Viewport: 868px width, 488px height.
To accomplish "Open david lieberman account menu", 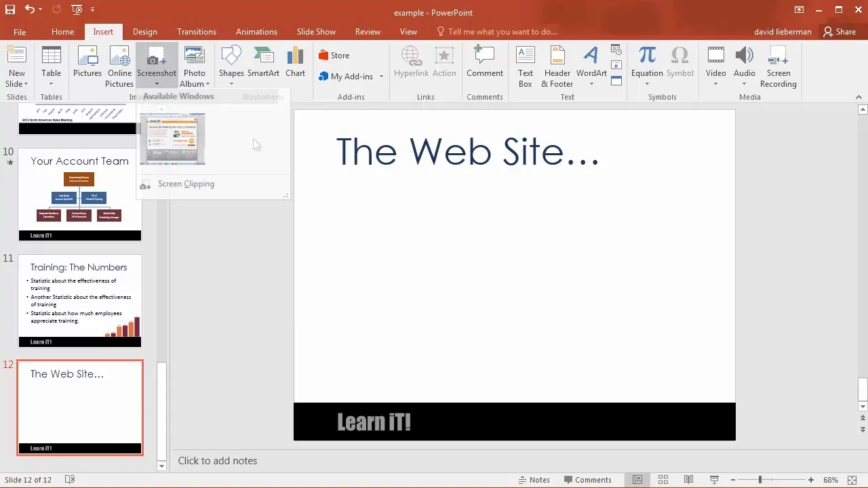I will (x=783, y=32).
